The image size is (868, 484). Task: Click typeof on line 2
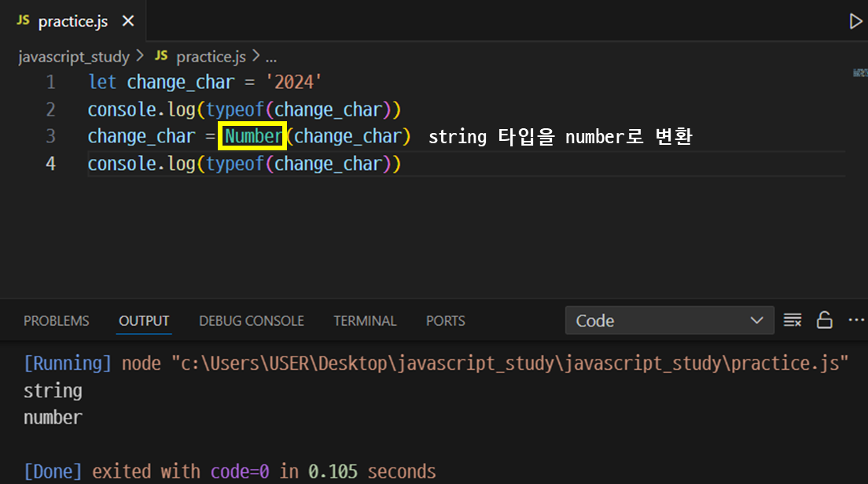click(235, 109)
